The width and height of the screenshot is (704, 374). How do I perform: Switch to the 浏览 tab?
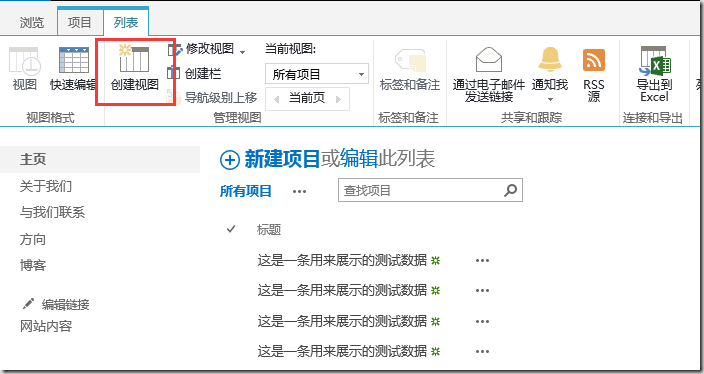click(x=32, y=22)
